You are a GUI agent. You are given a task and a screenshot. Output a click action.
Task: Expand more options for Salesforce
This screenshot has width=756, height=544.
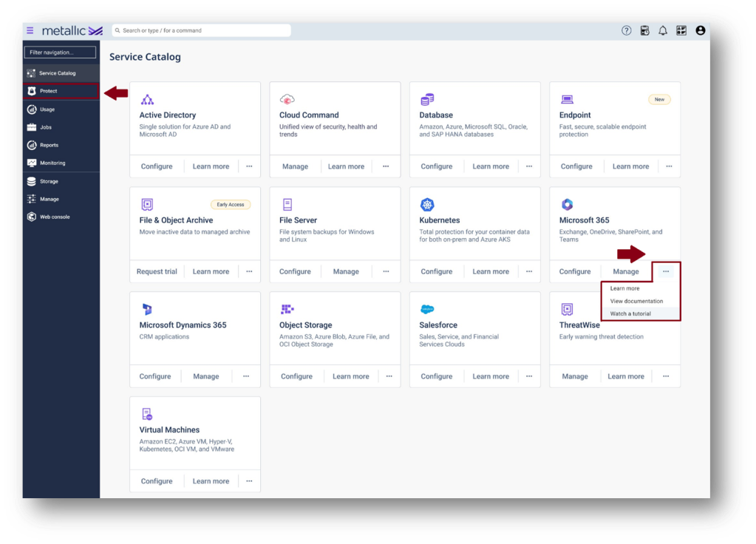pos(529,376)
